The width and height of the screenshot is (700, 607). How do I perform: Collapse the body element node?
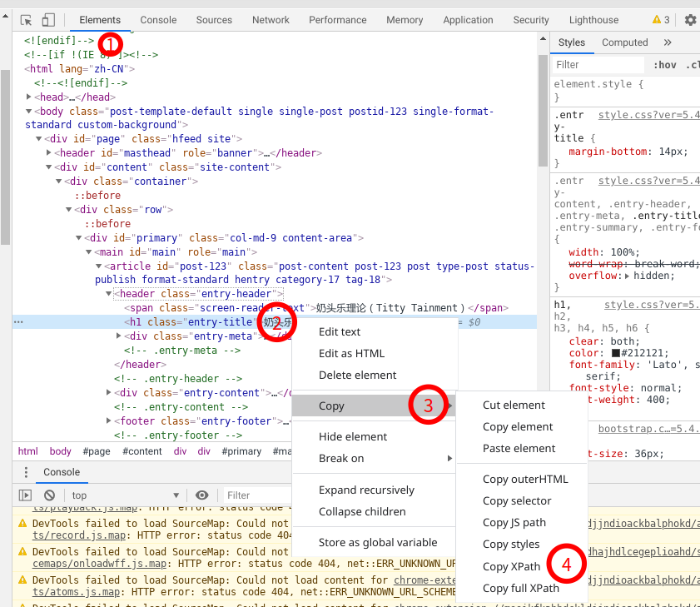coord(28,112)
